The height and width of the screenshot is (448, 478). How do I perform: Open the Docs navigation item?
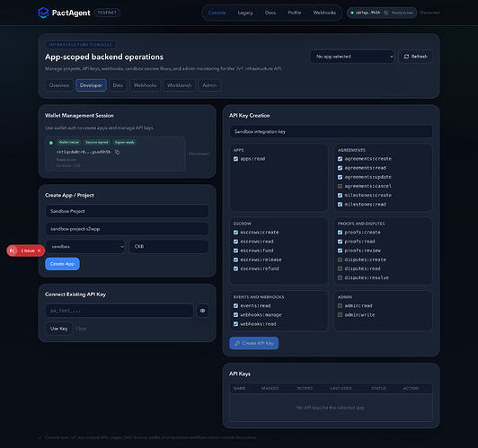pos(270,13)
